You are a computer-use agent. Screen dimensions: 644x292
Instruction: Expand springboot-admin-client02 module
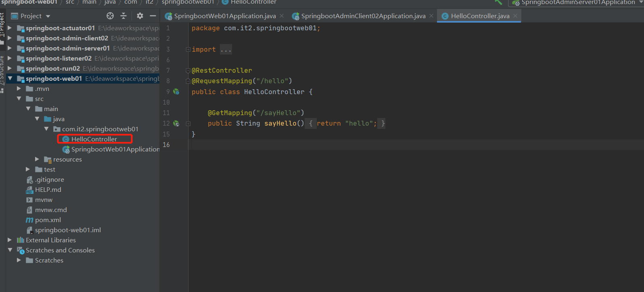(x=10, y=38)
